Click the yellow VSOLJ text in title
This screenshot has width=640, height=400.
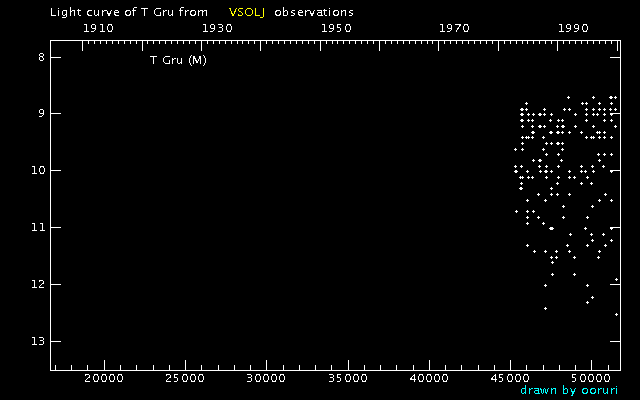tap(246, 12)
